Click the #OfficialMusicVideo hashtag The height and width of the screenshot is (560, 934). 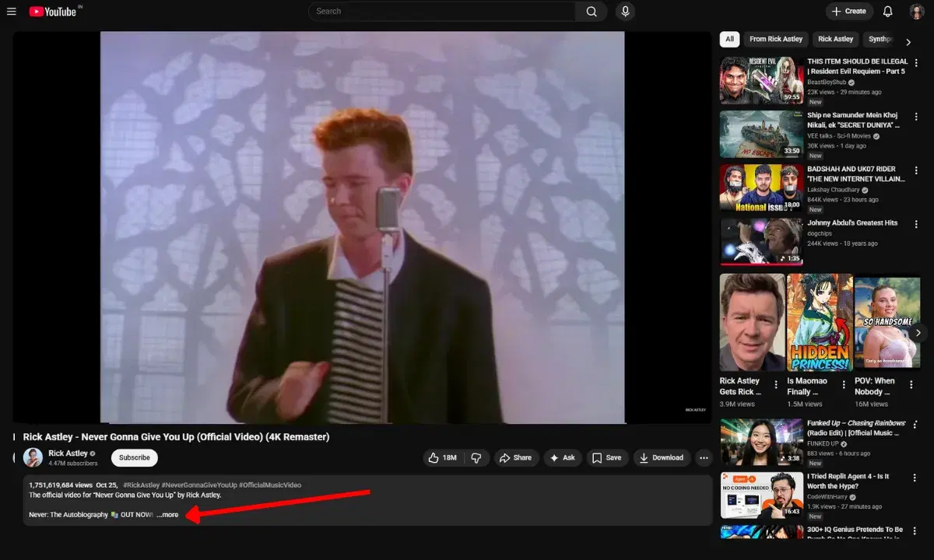click(269, 485)
